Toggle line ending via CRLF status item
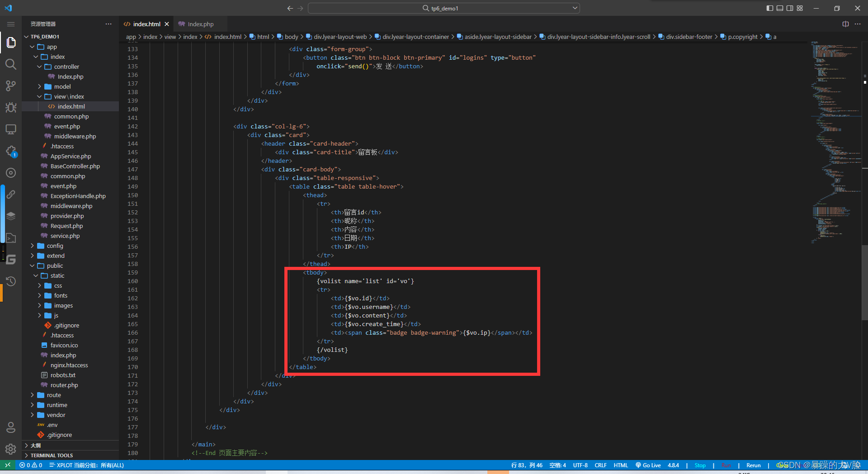 coord(600,465)
